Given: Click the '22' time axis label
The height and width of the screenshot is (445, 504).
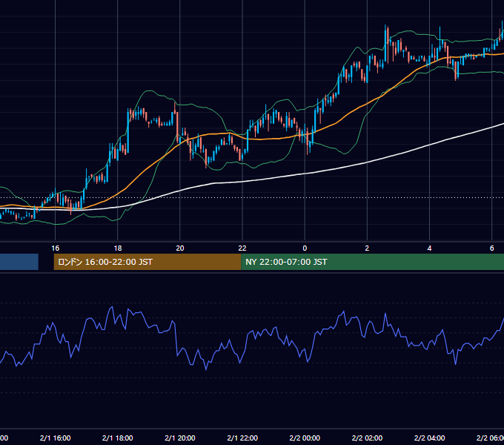Looking at the screenshot, I should 242,248.
